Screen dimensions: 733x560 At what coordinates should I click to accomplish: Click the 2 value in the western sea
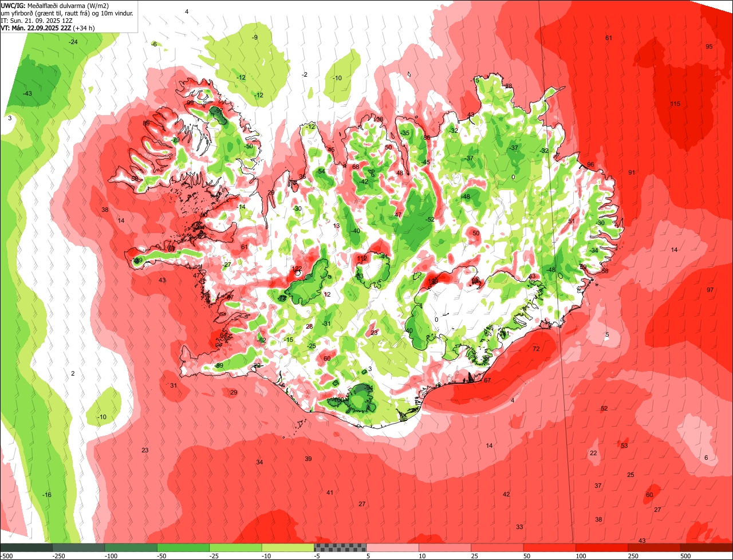click(x=73, y=373)
